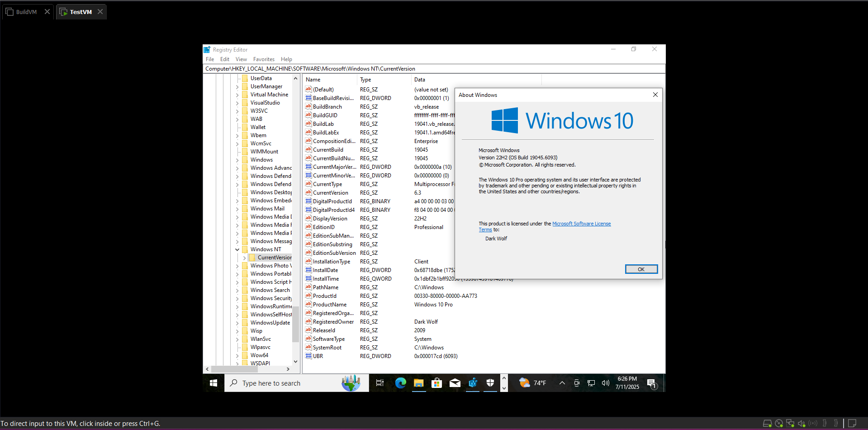Sort values by Type column header

384,80
